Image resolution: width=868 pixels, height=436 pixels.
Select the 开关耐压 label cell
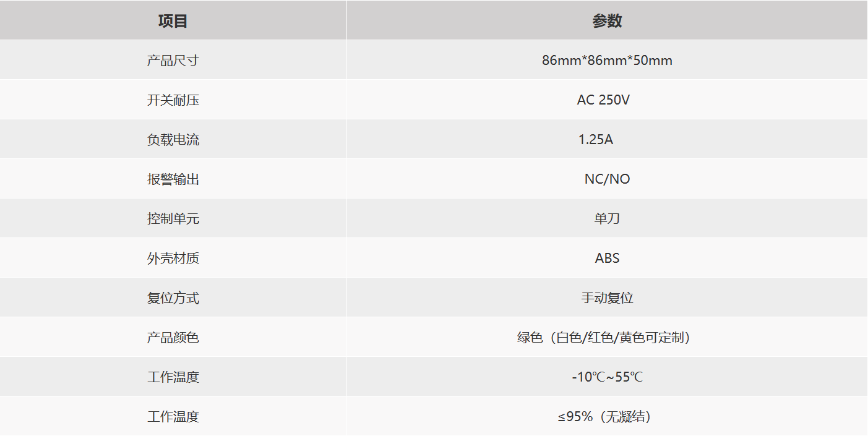coord(173,100)
